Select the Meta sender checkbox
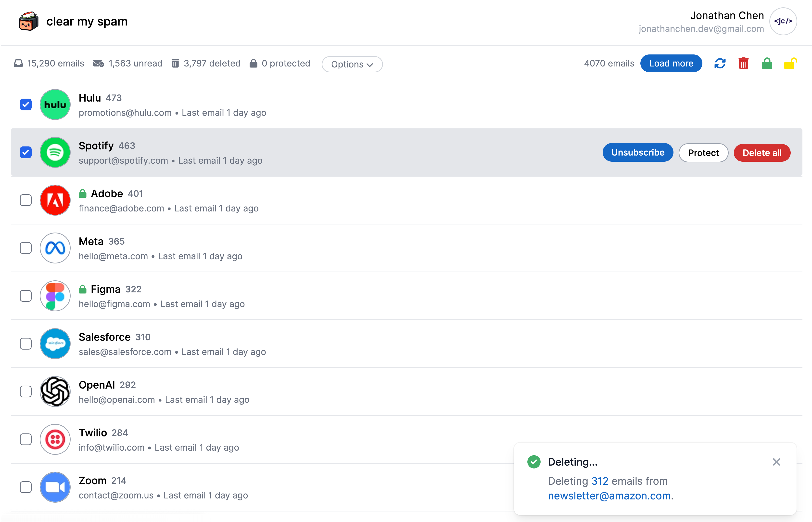The width and height of the screenshot is (812, 522). [25, 248]
